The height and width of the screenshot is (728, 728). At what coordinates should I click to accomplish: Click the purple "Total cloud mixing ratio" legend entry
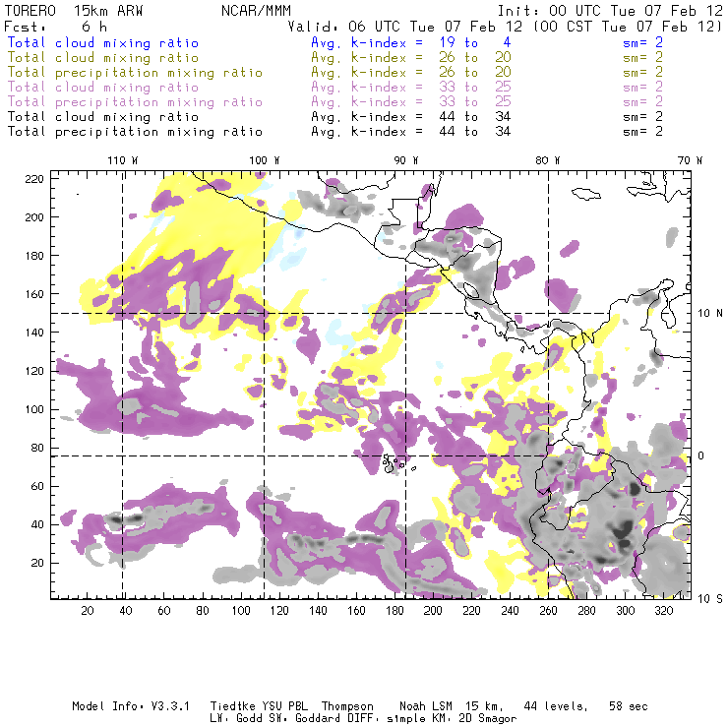[103, 88]
